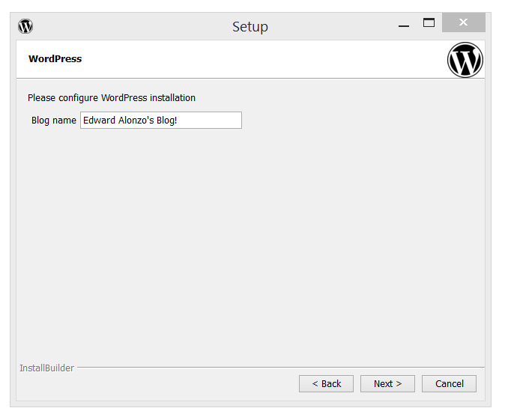Click the "Setup" window title text
The width and height of the screenshot is (505, 420).
(250, 27)
